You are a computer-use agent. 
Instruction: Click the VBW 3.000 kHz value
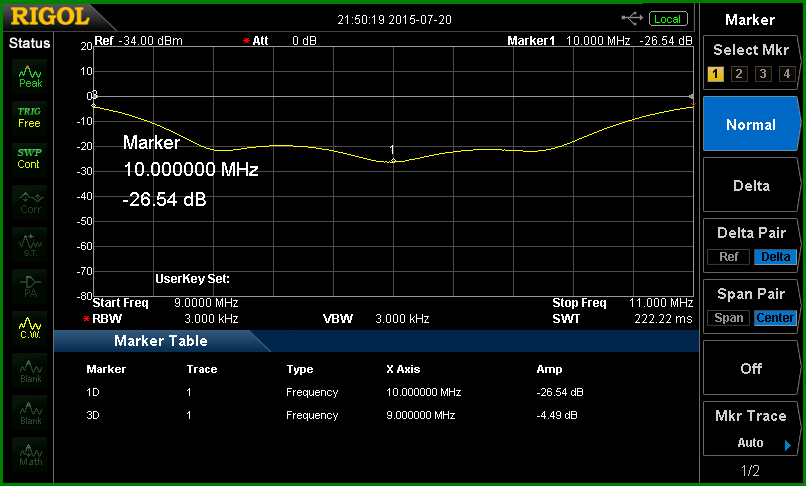402,319
